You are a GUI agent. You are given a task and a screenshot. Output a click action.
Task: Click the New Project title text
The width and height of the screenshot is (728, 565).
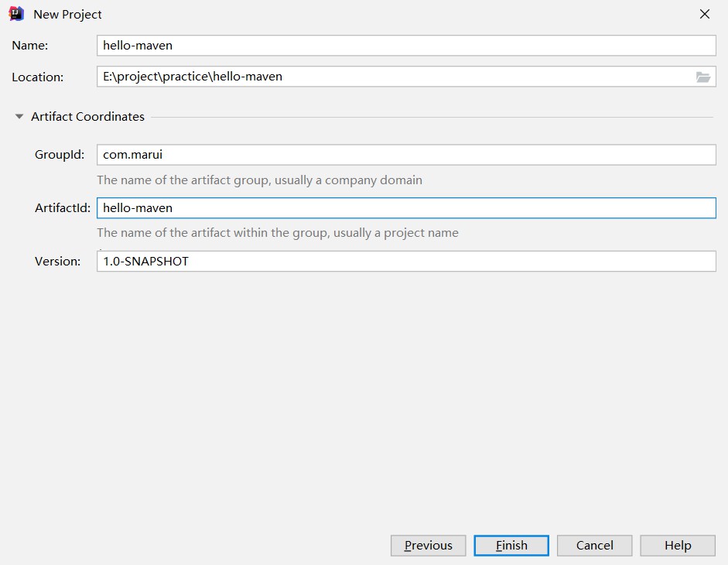tap(67, 15)
